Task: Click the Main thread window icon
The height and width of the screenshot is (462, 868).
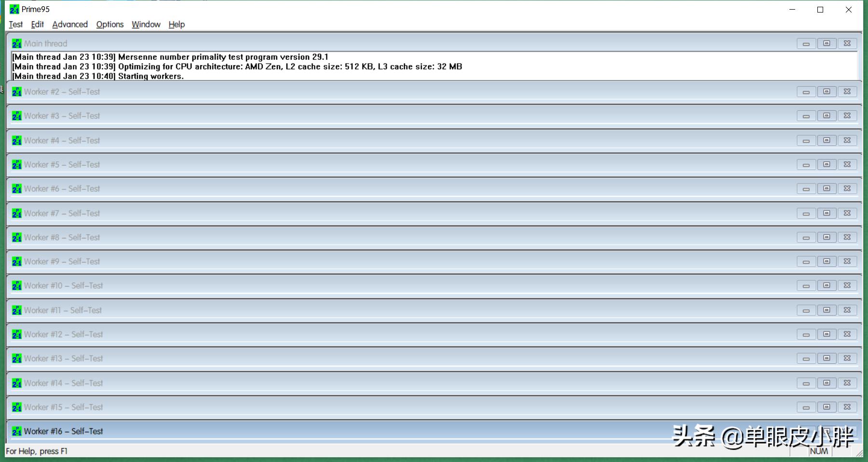Action: (17, 43)
